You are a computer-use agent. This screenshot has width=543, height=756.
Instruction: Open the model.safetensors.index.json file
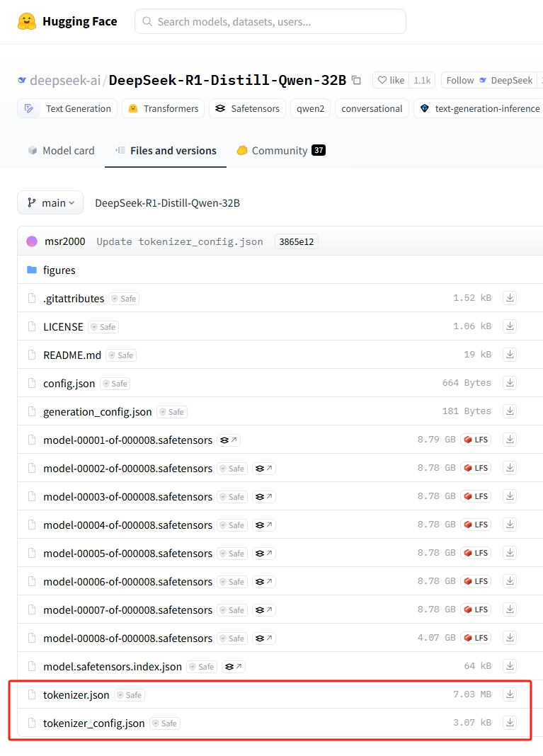(113, 667)
